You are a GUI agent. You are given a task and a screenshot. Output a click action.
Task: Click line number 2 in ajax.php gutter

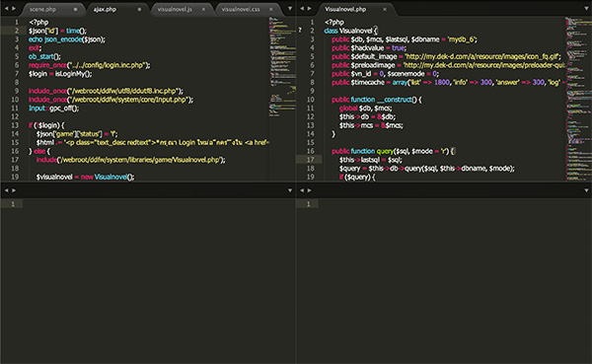(17, 31)
